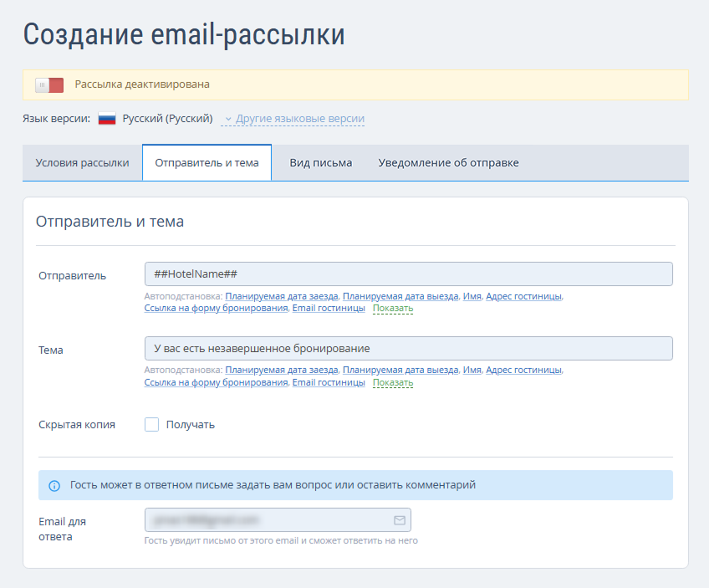Click into the Тема subject field
The image size is (709, 588).
408,348
